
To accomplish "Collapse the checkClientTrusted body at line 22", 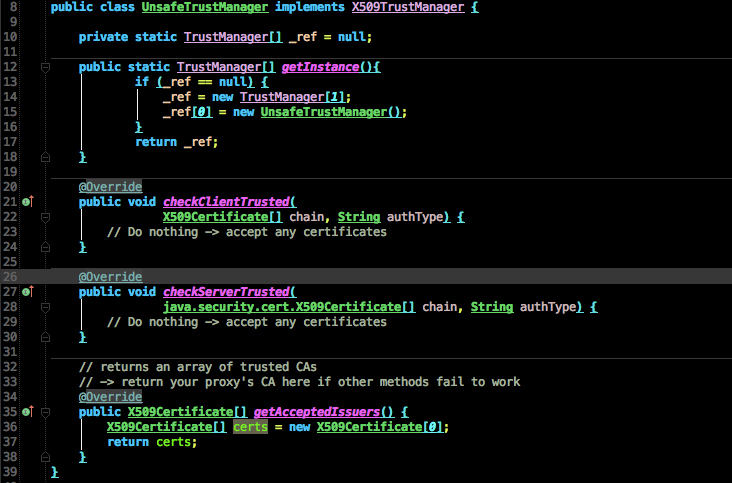I will click(45, 217).
